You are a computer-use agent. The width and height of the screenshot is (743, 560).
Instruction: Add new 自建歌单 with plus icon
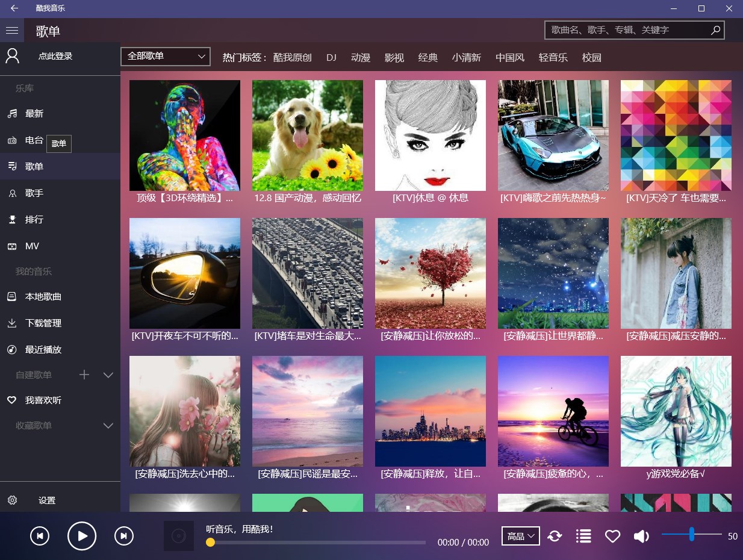click(84, 375)
